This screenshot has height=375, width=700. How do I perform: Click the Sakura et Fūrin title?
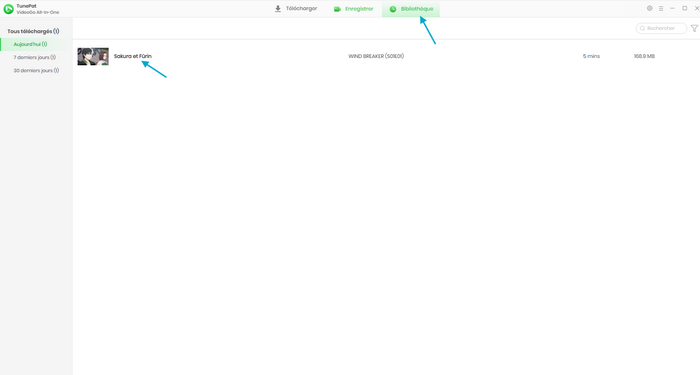pos(133,56)
